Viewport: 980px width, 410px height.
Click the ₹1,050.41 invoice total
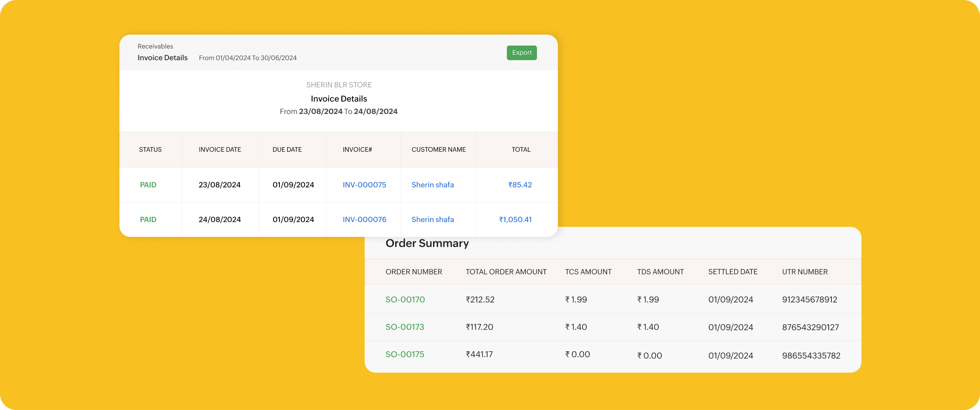(515, 220)
